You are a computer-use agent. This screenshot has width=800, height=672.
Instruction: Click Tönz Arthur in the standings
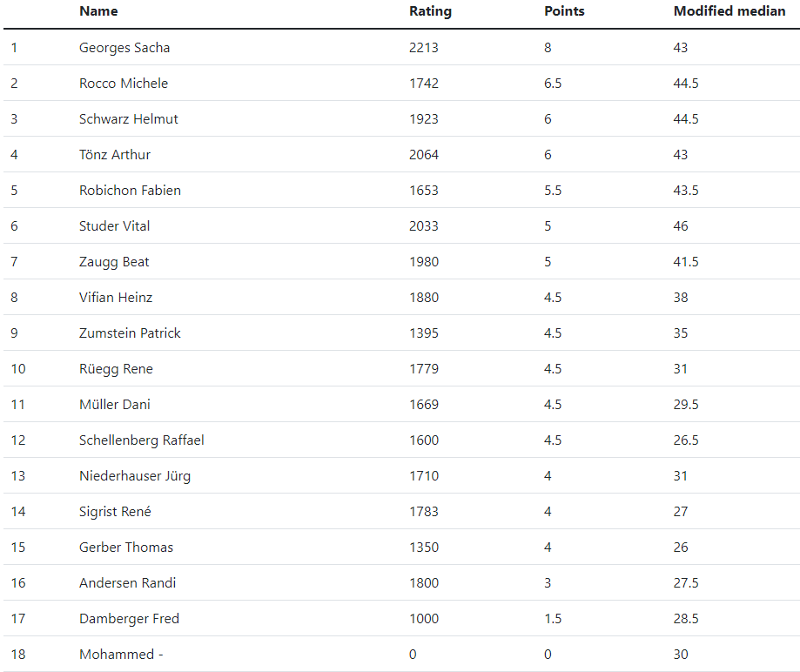pos(115,155)
